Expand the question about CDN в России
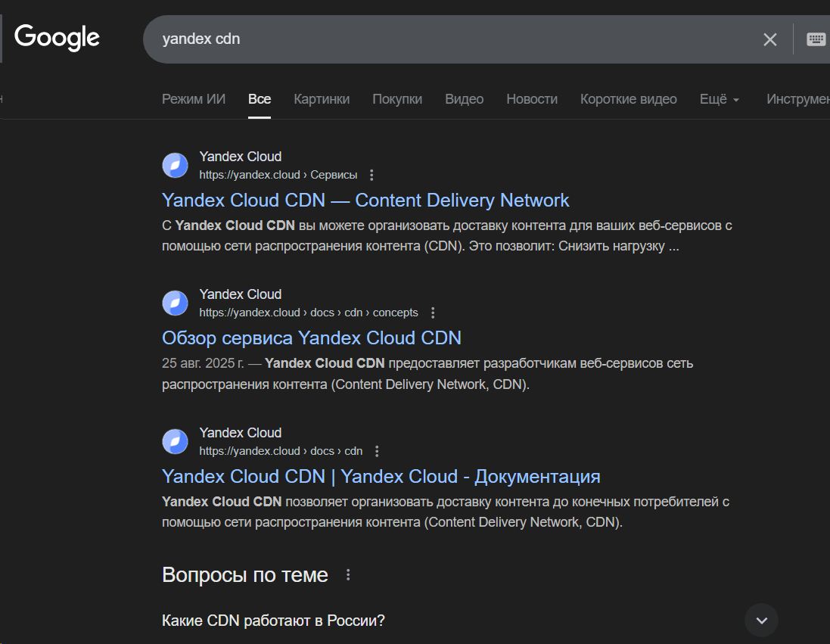830x644 pixels. pyautogui.click(x=761, y=621)
